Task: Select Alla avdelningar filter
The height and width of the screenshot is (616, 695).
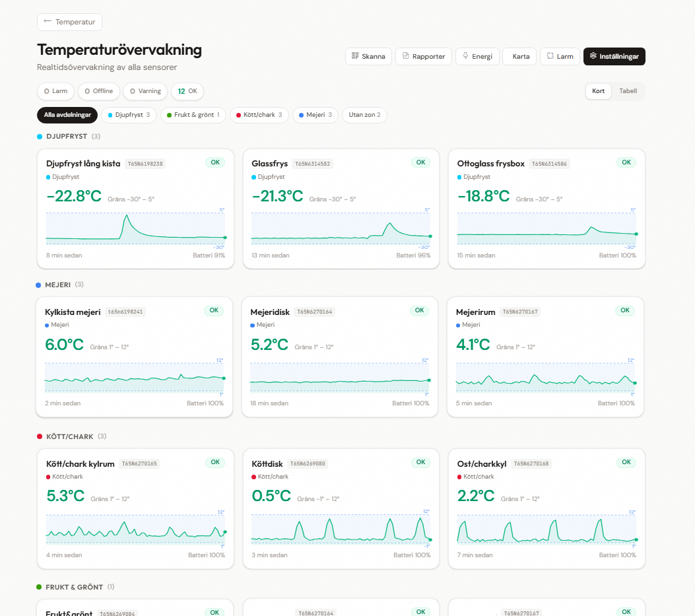Action: click(67, 115)
